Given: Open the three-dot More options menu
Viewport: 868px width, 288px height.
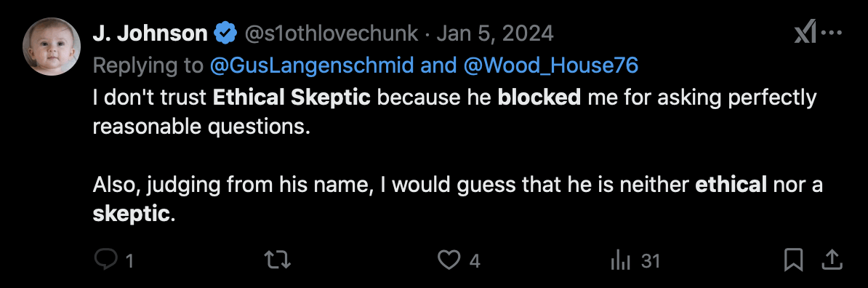Looking at the screenshot, I should [832, 33].
